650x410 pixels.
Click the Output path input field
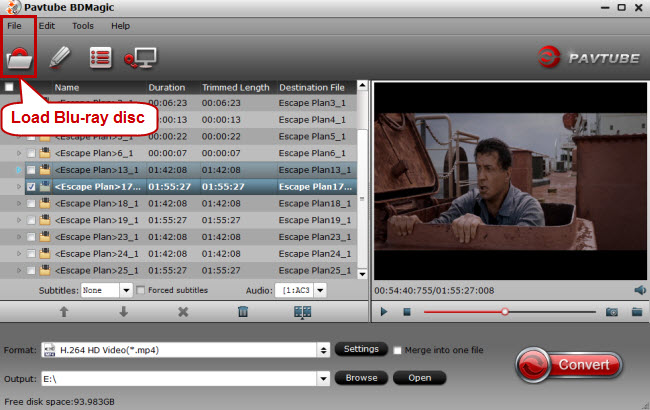point(179,378)
